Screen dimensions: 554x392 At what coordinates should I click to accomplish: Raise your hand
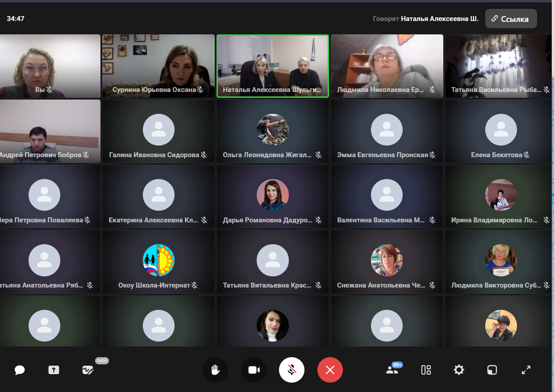(215, 370)
